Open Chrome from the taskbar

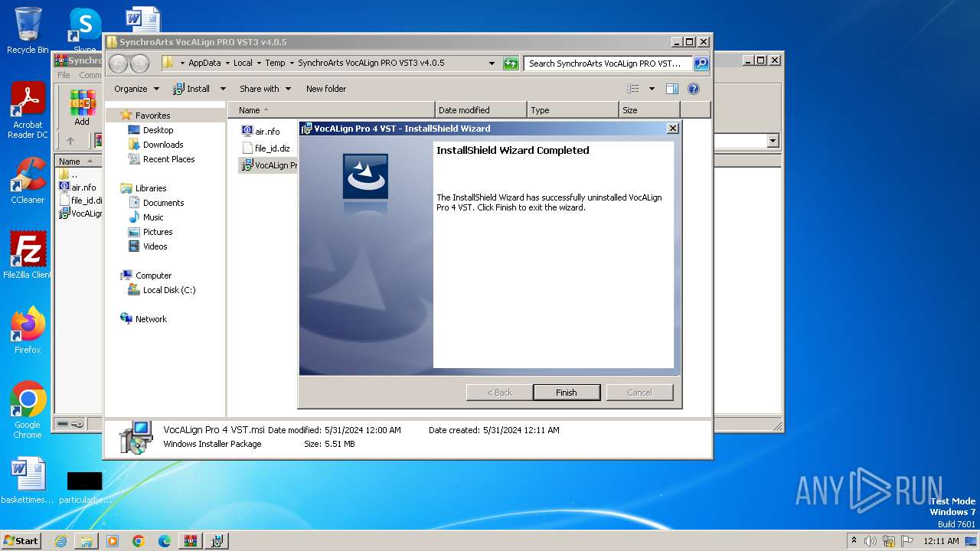coord(139,541)
